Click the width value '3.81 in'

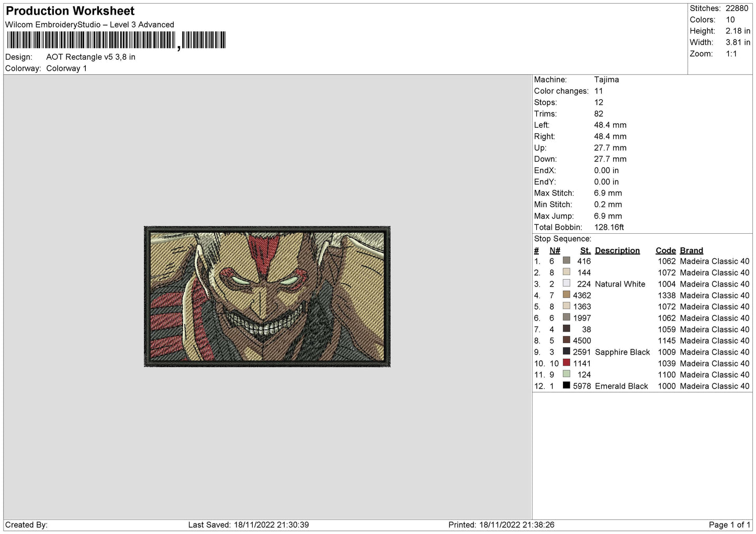[738, 42]
